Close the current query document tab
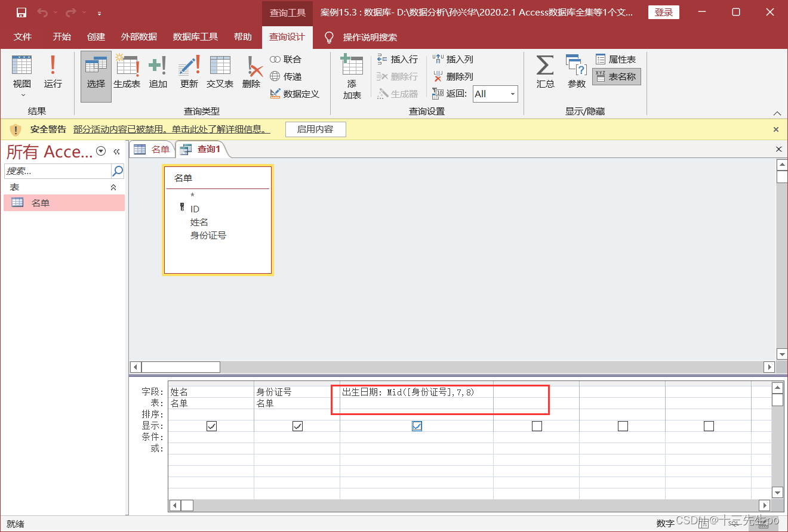 click(x=778, y=149)
